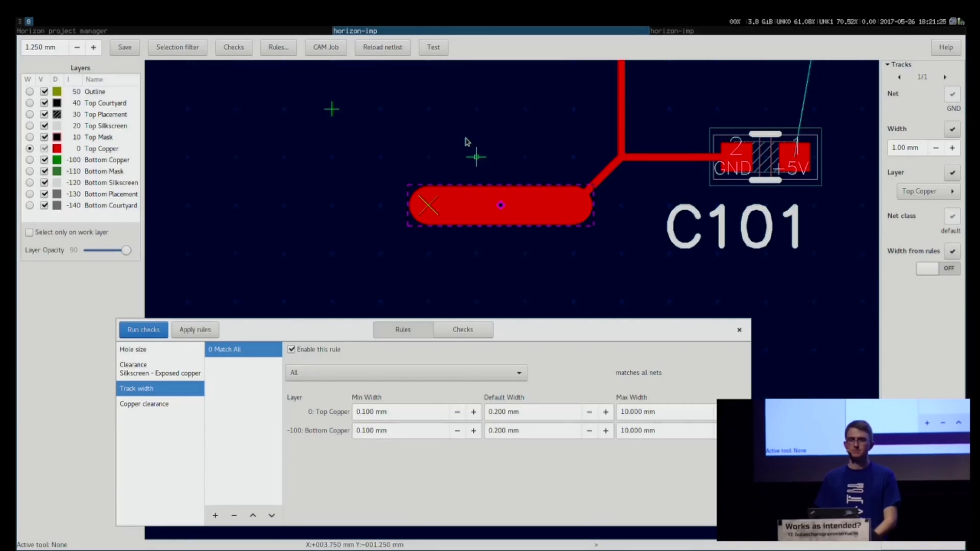This screenshot has width=980, height=551.
Task: Set Outline as work layer
Action: point(30,92)
